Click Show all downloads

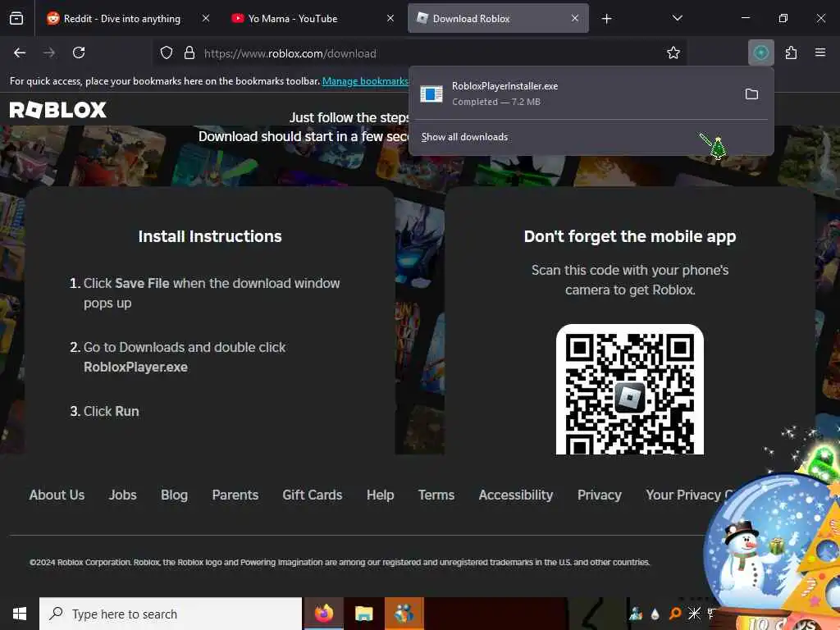464,137
